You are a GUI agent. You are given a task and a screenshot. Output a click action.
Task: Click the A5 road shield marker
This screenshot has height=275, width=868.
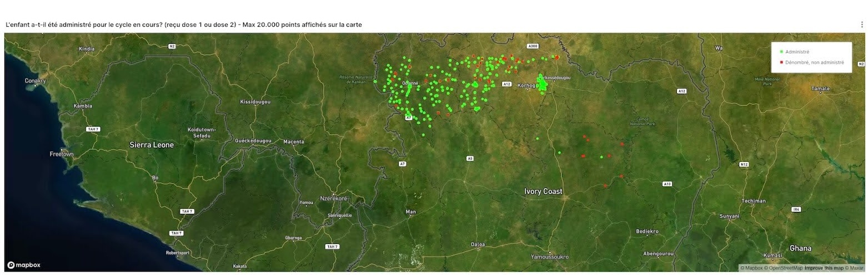470,159
